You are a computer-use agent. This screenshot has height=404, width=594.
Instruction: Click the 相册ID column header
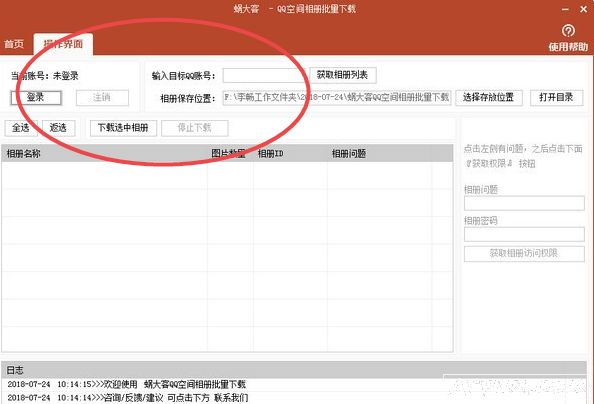(290, 153)
